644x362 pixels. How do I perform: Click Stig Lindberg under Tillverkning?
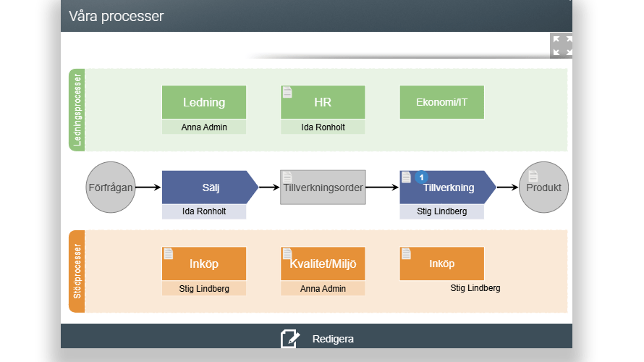pos(442,211)
